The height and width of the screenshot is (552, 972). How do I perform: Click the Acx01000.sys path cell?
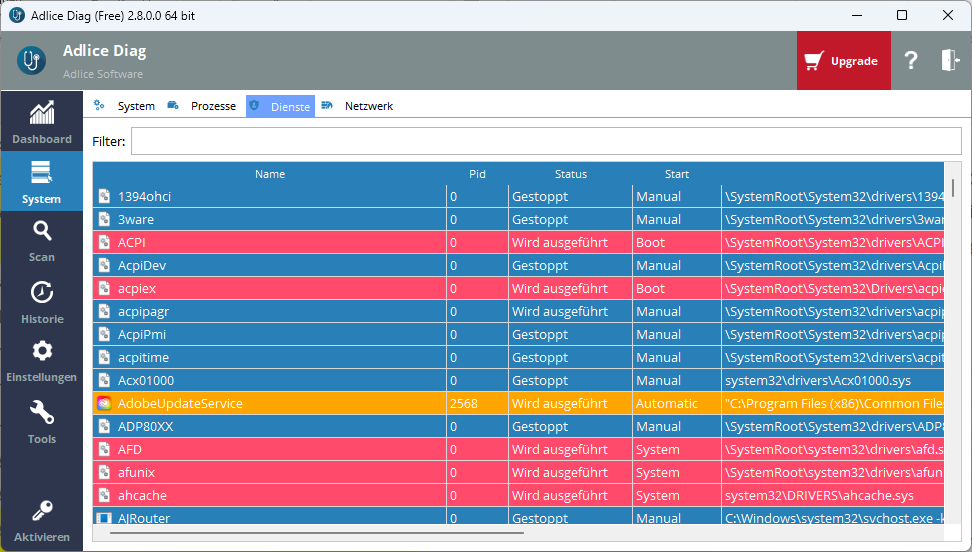833,381
